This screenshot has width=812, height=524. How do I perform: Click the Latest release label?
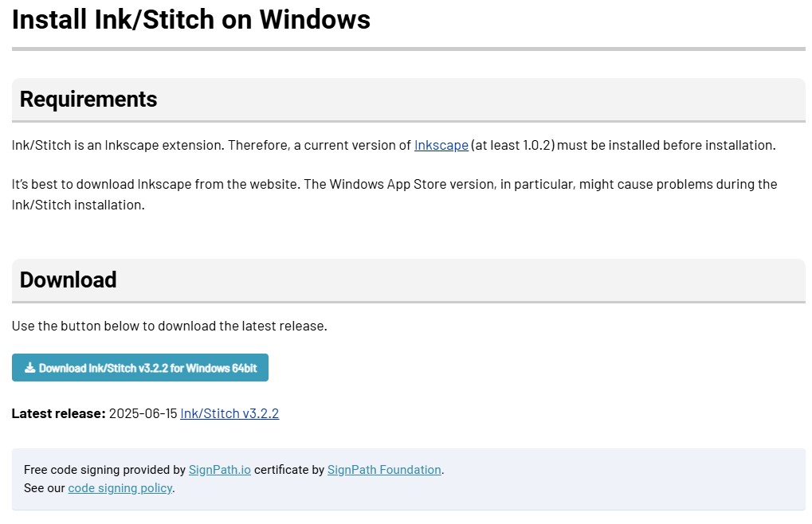coord(58,413)
